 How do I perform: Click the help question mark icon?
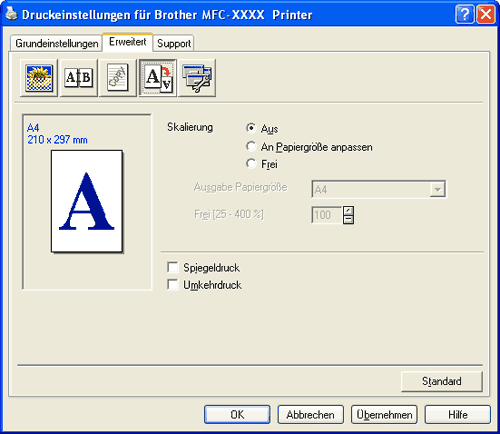[x=464, y=15]
